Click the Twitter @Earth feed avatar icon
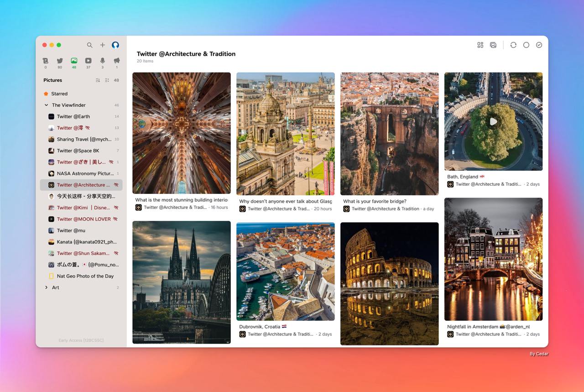 pyautogui.click(x=52, y=116)
